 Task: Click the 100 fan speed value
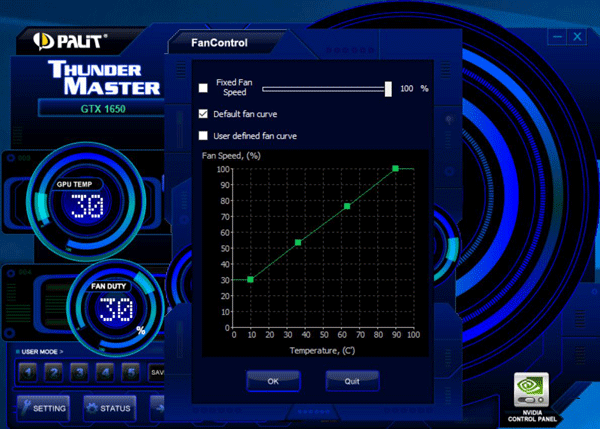(407, 88)
